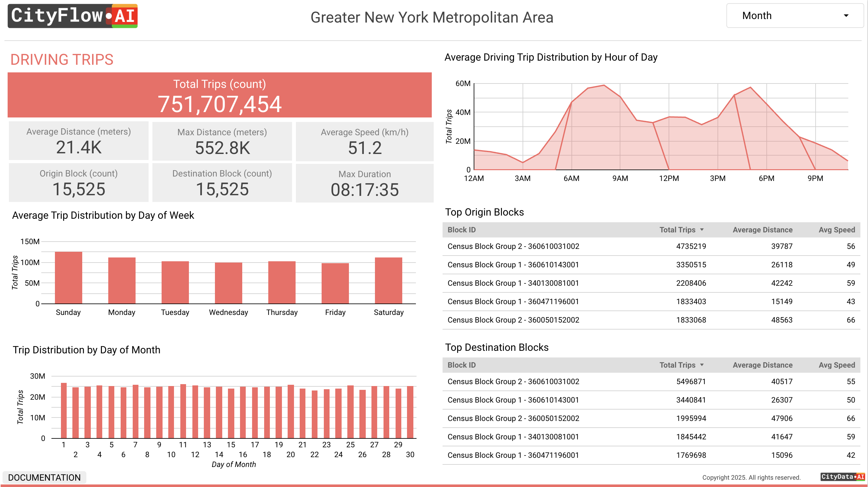Image resolution: width=868 pixels, height=487 pixels.
Task: Click the day 30 bar in monthly chart
Action: pyautogui.click(x=410, y=412)
